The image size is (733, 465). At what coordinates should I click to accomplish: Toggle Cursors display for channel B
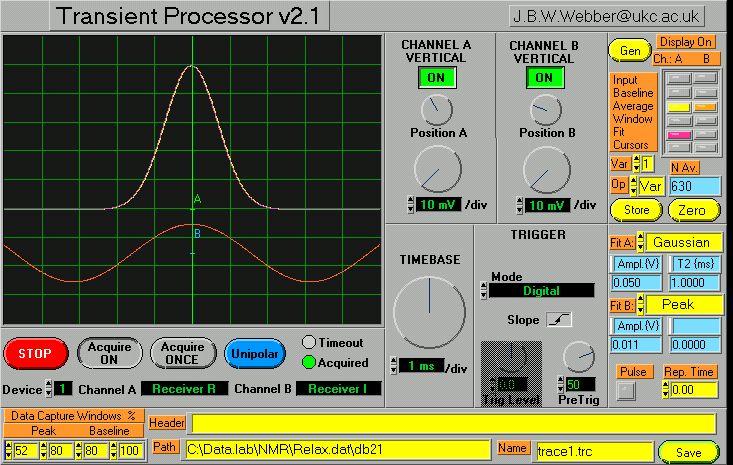click(705, 148)
